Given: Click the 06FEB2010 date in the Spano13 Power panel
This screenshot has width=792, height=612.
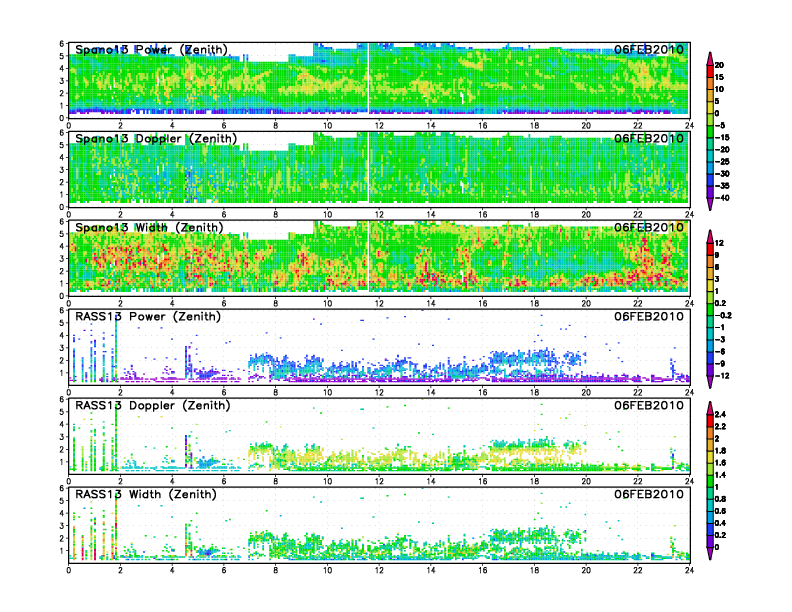Looking at the screenshot, I should (x=649, y=49).
